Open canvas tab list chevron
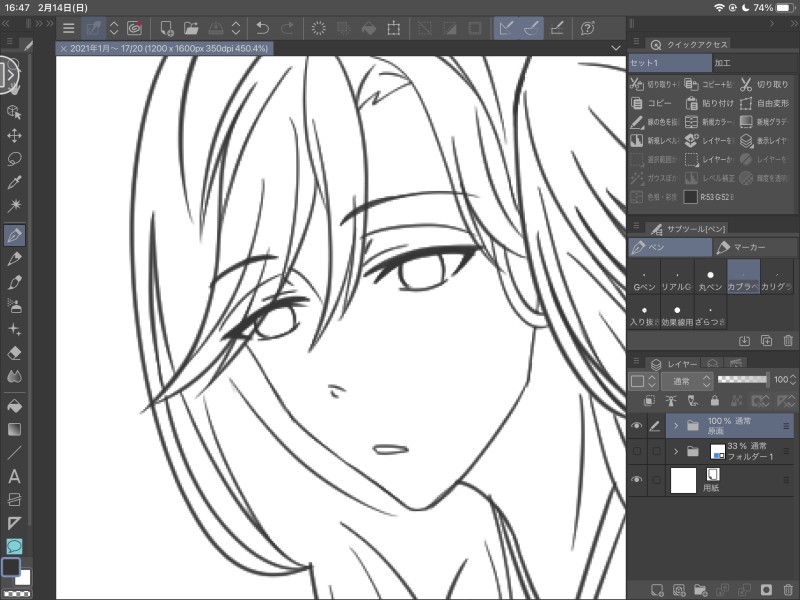 click(x=616, y=48)
